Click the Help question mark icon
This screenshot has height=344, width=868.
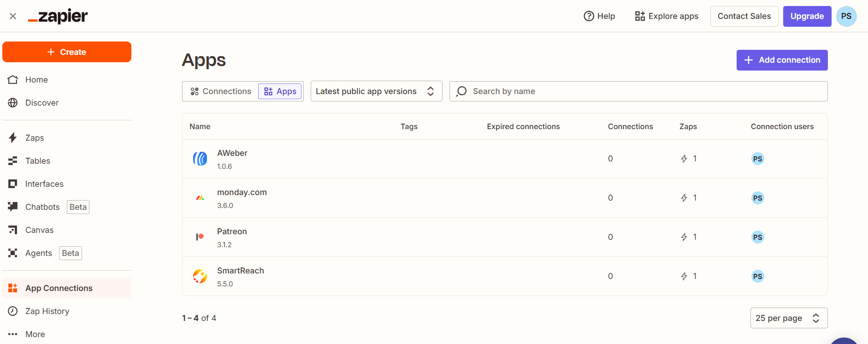coord(589,16)
